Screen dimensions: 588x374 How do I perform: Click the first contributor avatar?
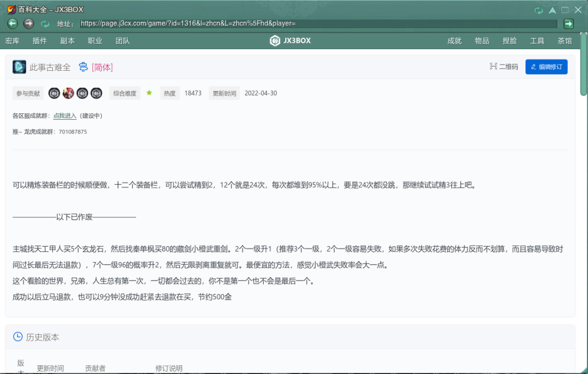54,93
